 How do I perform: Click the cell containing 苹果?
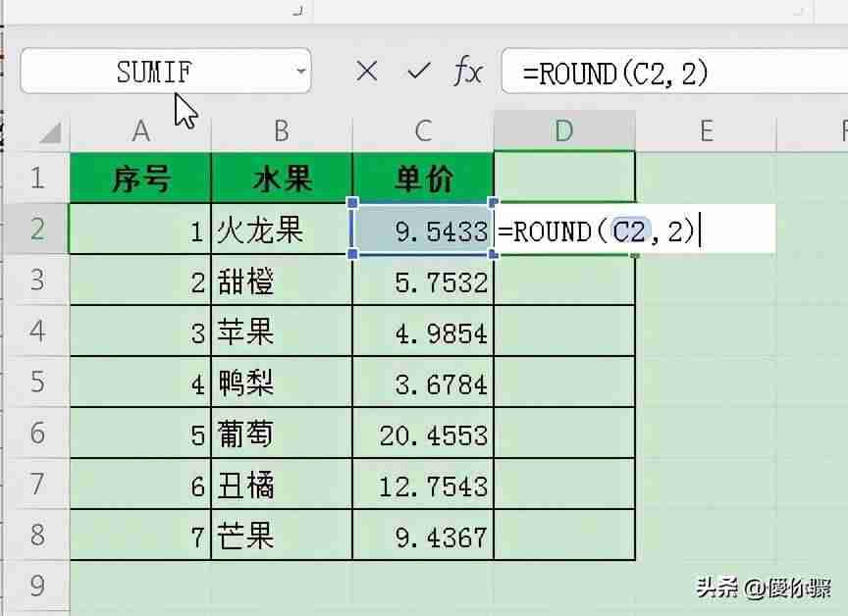tap(282, 331)
